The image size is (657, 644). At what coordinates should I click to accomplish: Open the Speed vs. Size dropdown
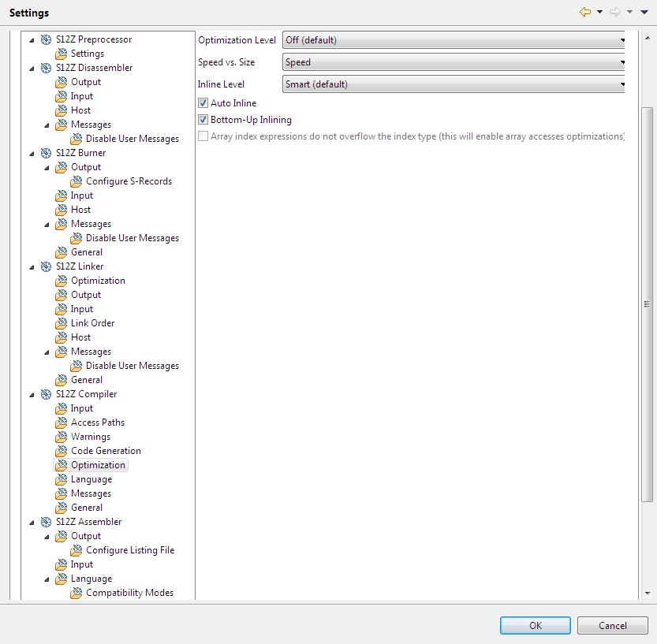[454, 62]
